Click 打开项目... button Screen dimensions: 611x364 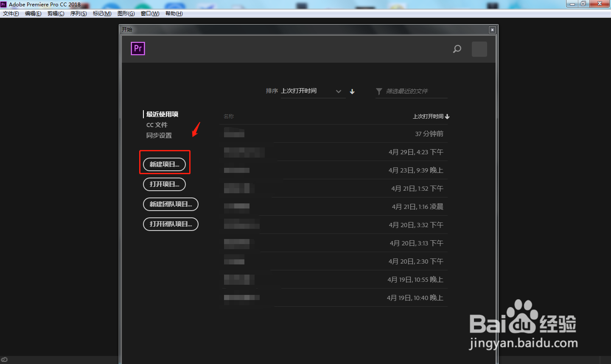pos(165,184)
